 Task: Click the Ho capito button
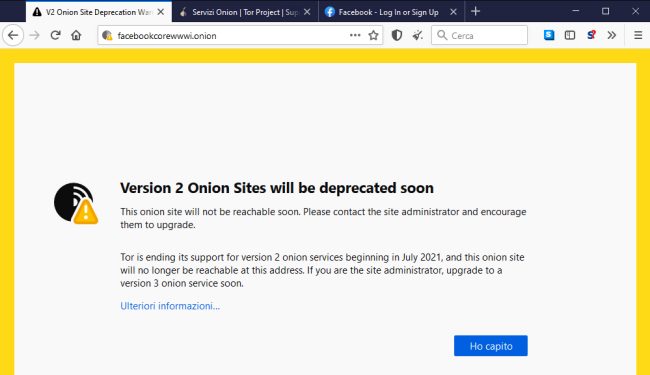tap(491, 346)
